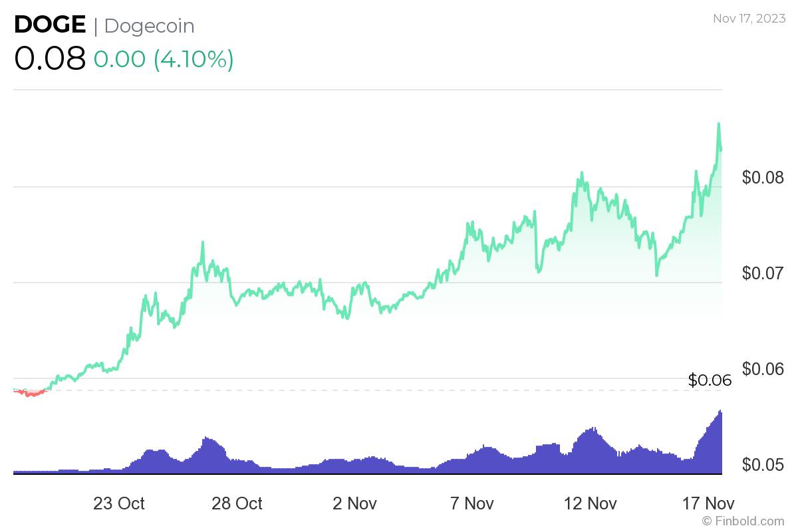Screen dimensions: 798x532
Task: Select the 12 Nov date on the x-axis
Action: point(591,503)
